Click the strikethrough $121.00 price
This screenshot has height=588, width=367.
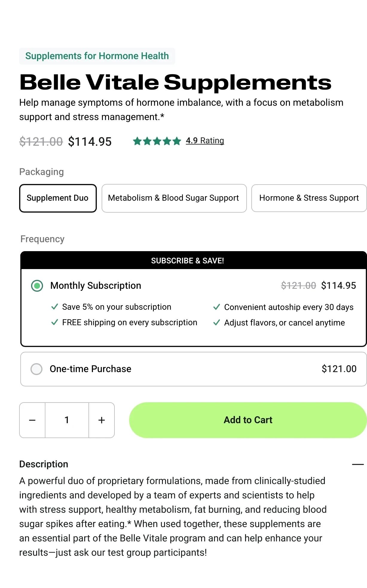pyautogui.click(x=41, y=141)
